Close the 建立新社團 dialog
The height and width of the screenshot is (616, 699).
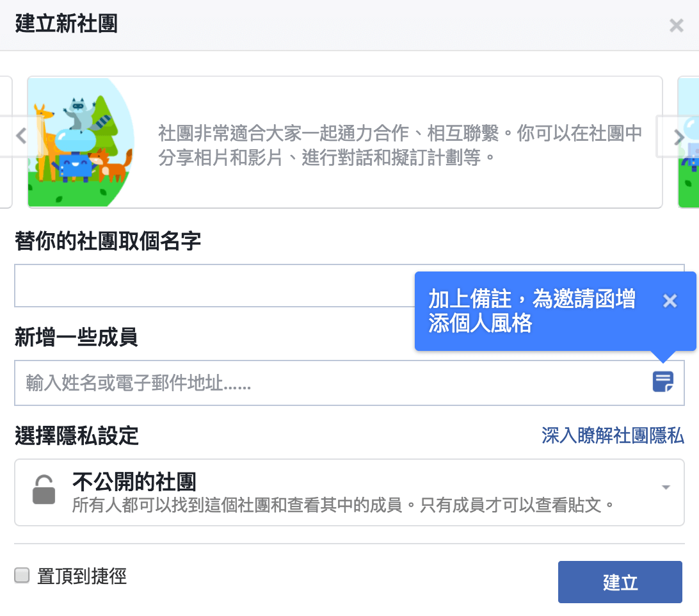coord(676,26)
